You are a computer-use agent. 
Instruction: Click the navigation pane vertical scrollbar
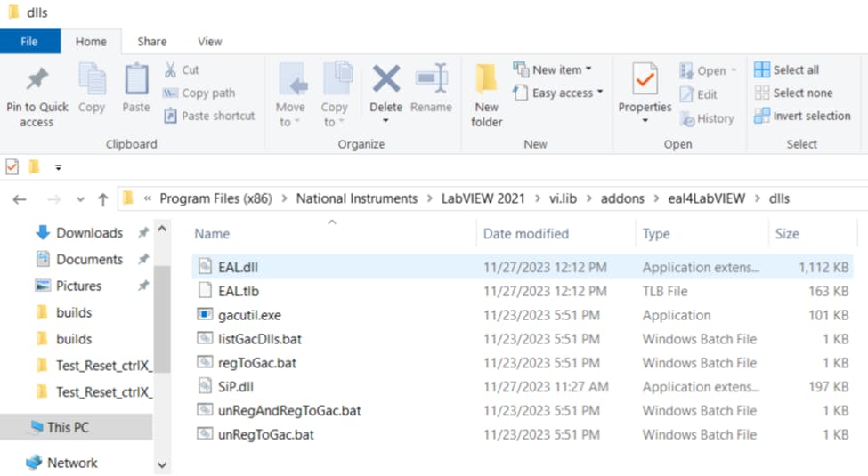click(x=162, y=338)
